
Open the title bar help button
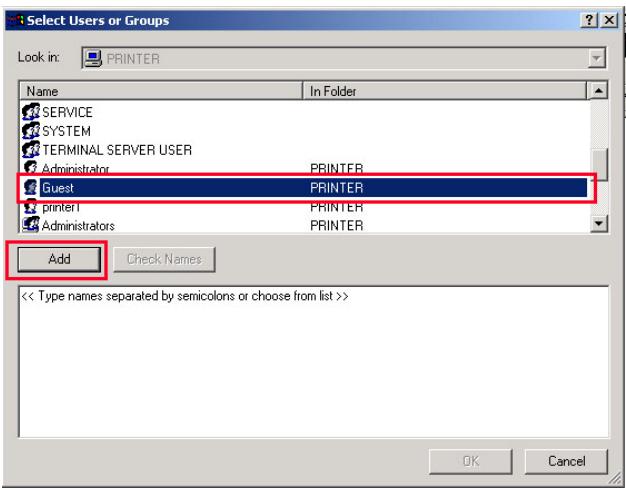click(588, 20)
